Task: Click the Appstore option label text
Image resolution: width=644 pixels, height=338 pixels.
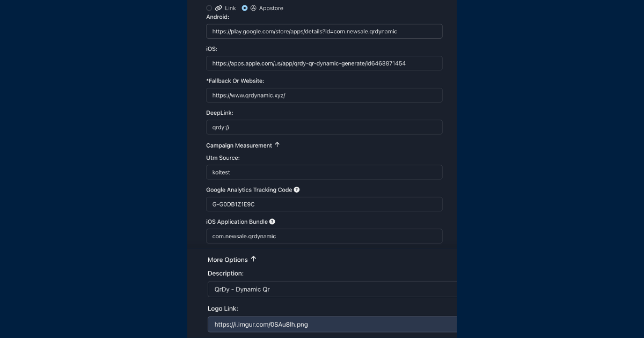Action: click(271, 8)
